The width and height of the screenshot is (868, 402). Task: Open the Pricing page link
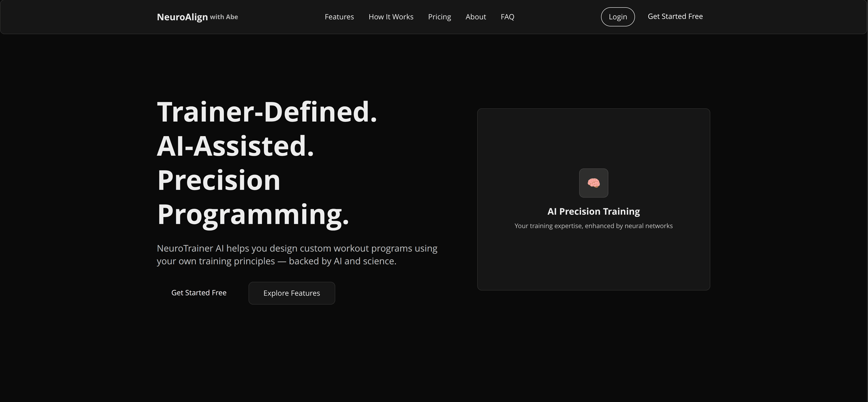pyautogui.click(x=439, y=17)
